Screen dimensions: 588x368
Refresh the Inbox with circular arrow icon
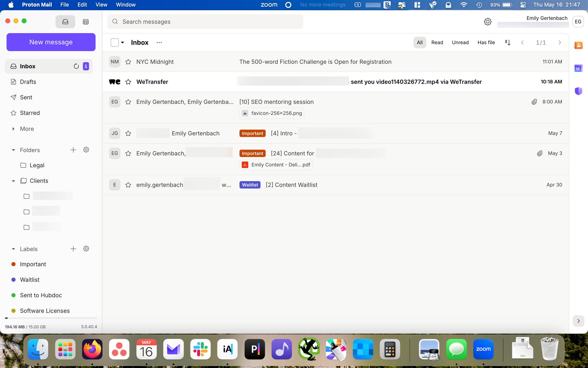click(x=76, y=66)
